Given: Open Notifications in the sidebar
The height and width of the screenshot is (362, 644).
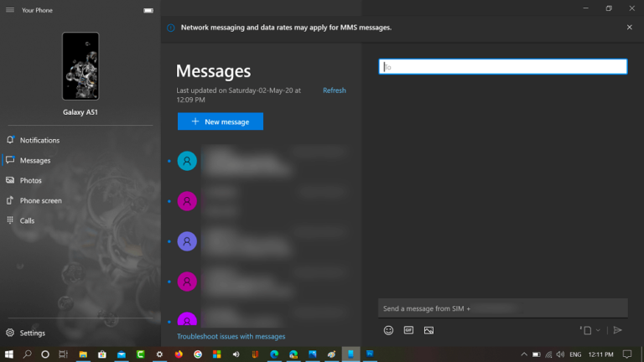Looking at the screenshot, I should point(39,141).
